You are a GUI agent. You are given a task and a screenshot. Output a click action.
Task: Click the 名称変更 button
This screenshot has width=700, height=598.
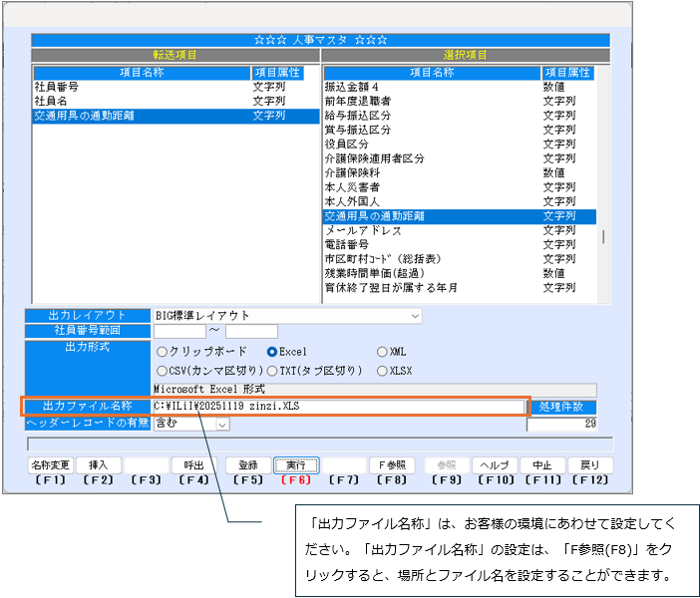point(50,465)
